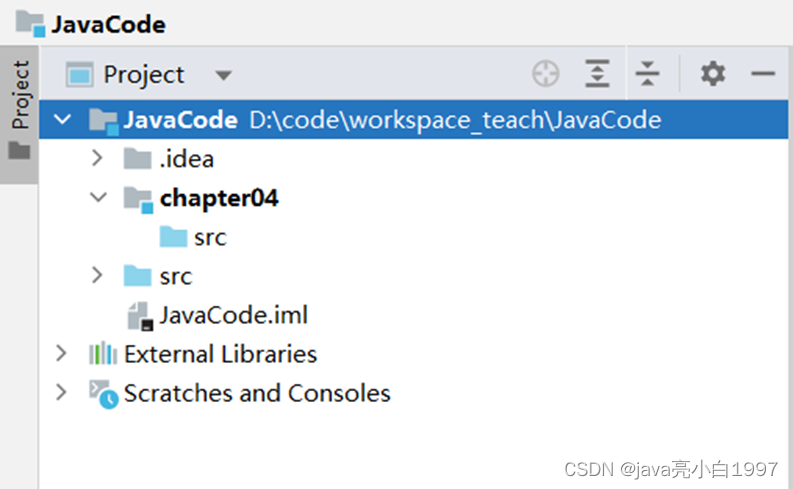Viewport: 793px width, 489px height.
Task: Click the External Libraries bars icon
Action: tap(103, 353)
